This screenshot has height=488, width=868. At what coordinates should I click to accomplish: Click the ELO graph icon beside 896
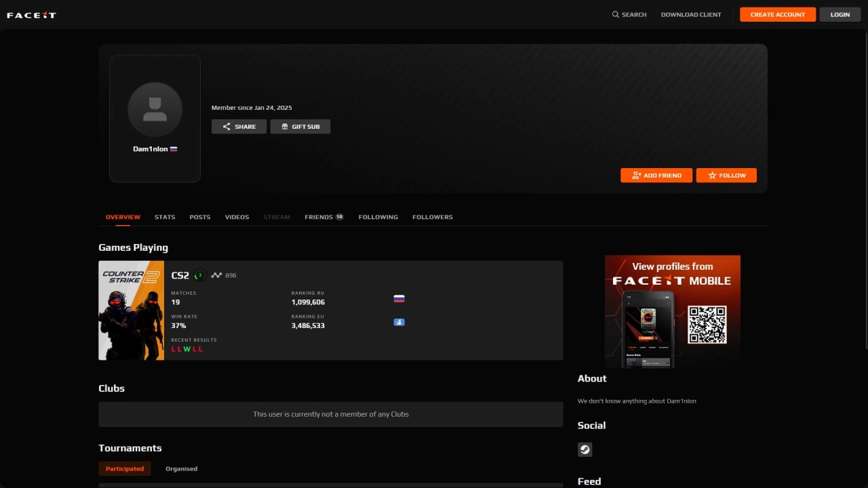(216, 275)
